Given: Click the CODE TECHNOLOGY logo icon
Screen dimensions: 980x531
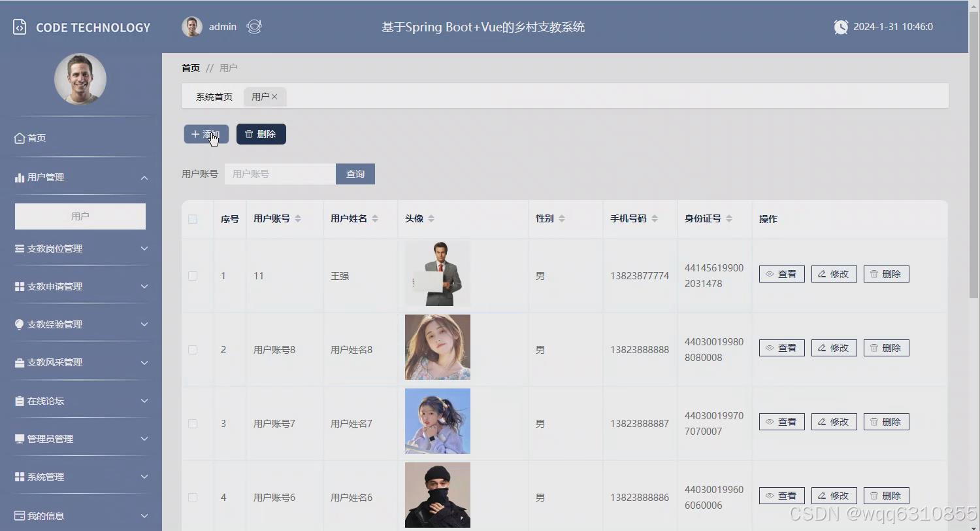Looking at the screenshot, I should pyautogui.click(x=20, y=27).
